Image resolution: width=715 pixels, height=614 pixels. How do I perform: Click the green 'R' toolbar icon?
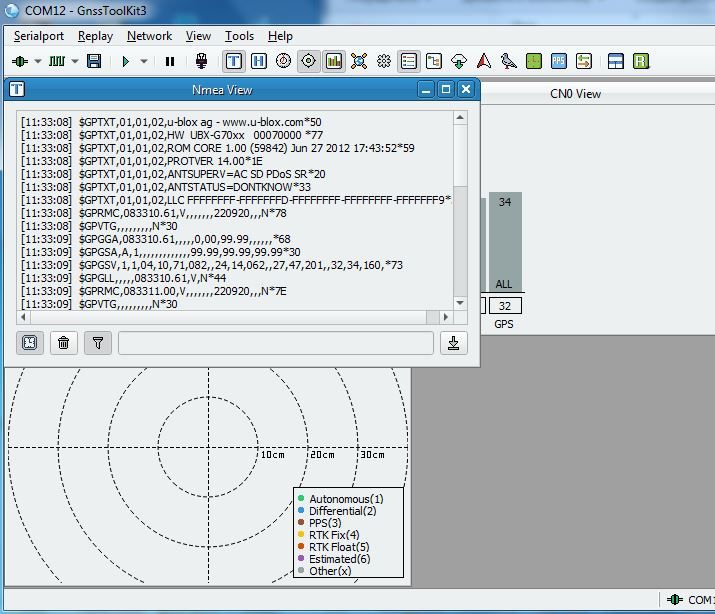point(641,61)
